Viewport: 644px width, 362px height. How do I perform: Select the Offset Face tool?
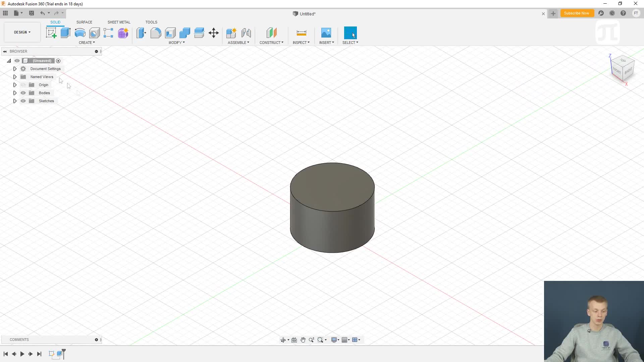click(199, 33)
